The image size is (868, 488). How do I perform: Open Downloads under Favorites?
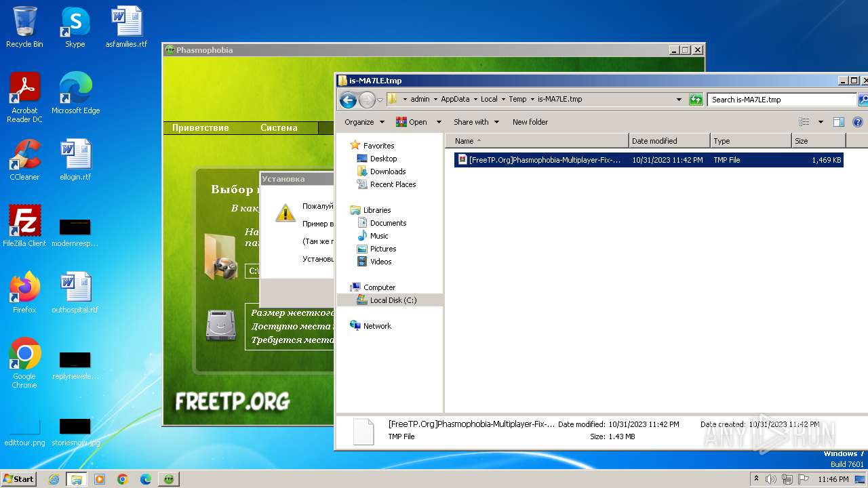click(388, 171)
